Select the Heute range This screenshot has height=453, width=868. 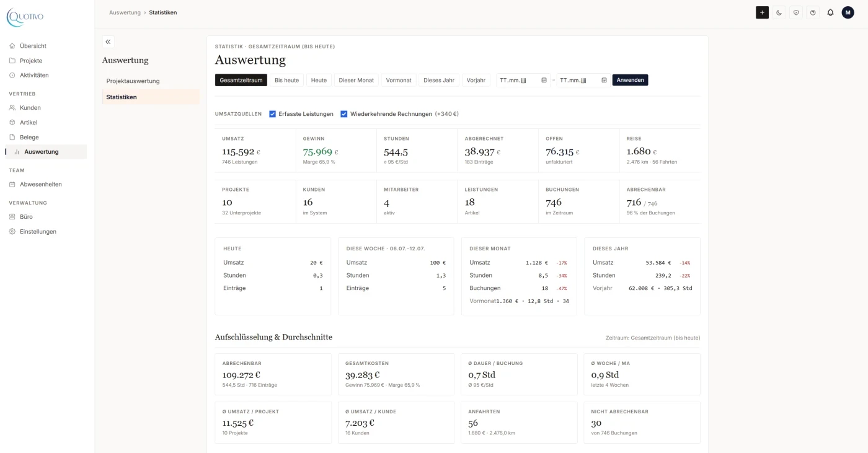point(319,80)
